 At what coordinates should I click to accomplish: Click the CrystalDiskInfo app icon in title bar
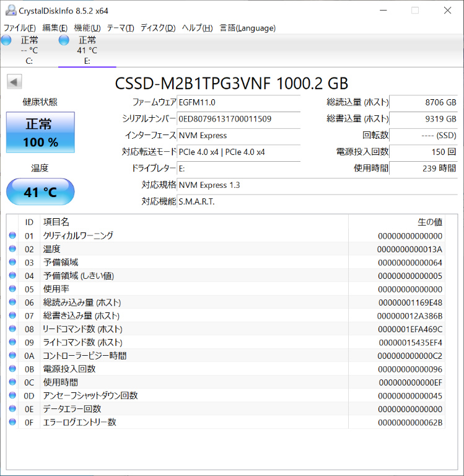click(9, 10)
